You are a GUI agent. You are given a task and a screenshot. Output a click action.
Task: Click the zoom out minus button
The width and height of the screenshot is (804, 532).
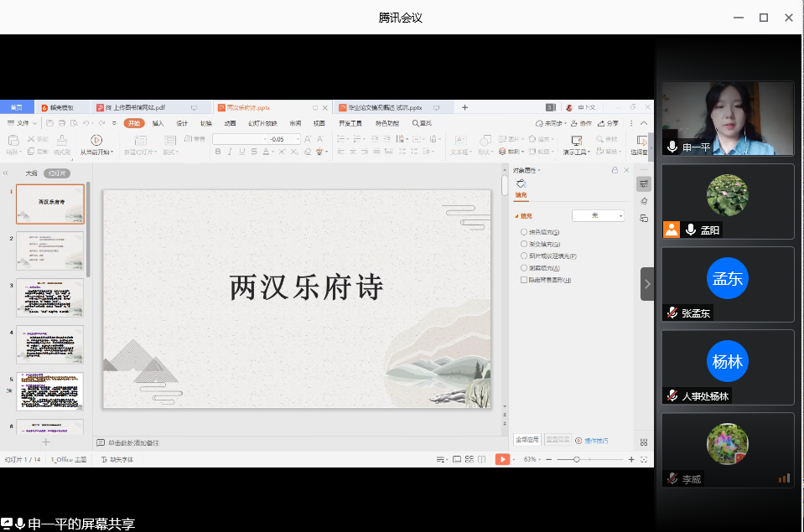pyautogui.click(x=548, y=459)
